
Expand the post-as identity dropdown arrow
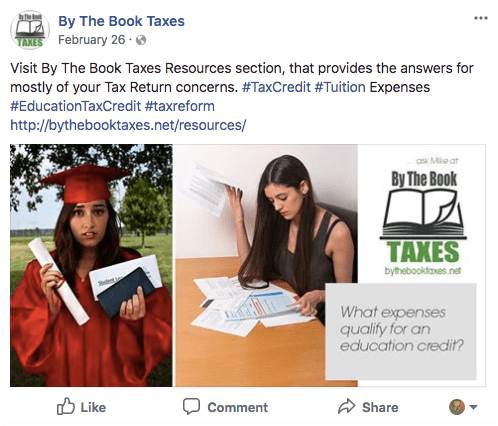tap(473, 407)
